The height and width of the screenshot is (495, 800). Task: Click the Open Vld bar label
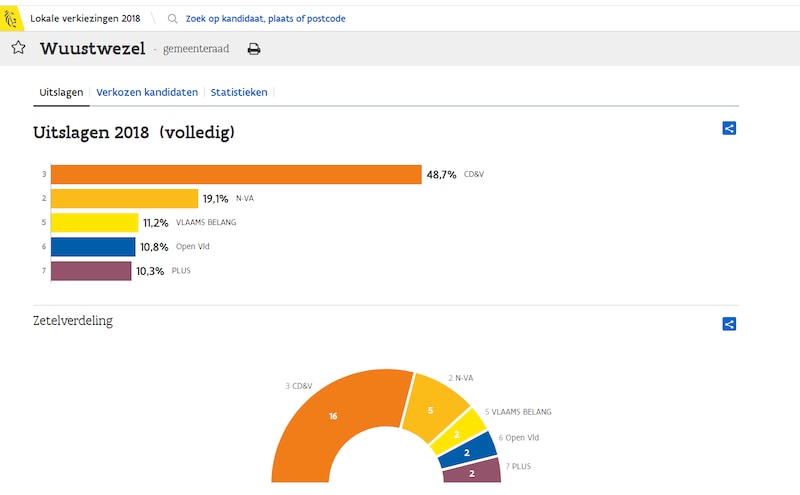point(193,246)
